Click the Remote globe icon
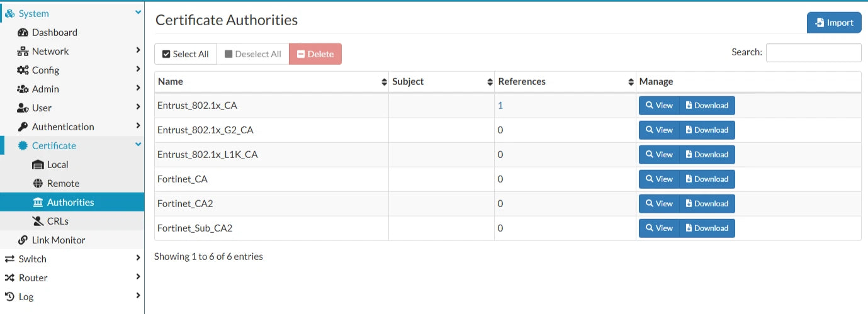Screen dimensions: 868x314 pyautogui.click(x=38, y=183)
